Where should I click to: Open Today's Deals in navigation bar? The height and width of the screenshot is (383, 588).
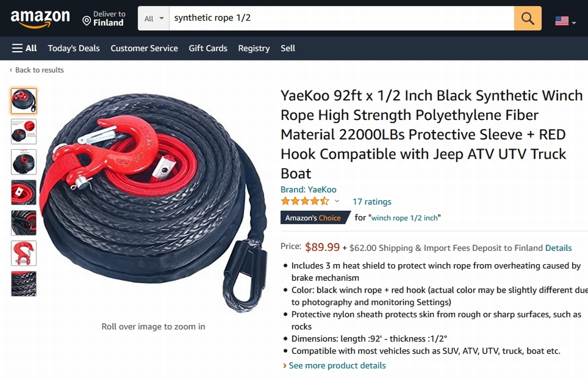(x=73, y=48)
